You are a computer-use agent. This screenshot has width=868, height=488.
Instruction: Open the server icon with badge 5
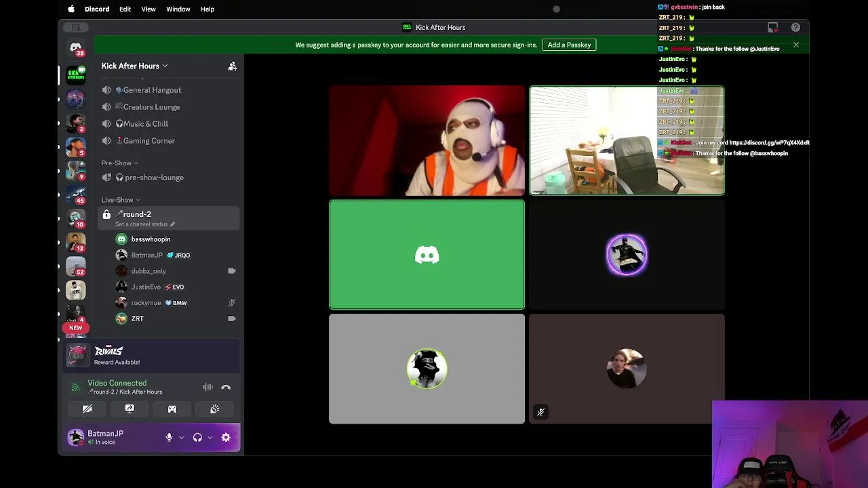tap(75, 146)
